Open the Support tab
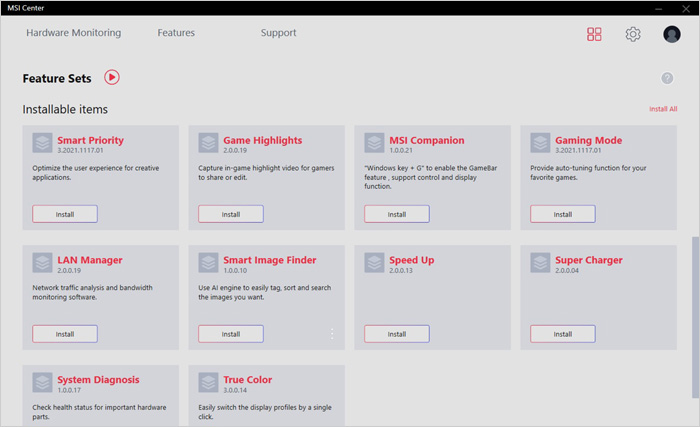700x427 pixels. [x=278, y=33]
